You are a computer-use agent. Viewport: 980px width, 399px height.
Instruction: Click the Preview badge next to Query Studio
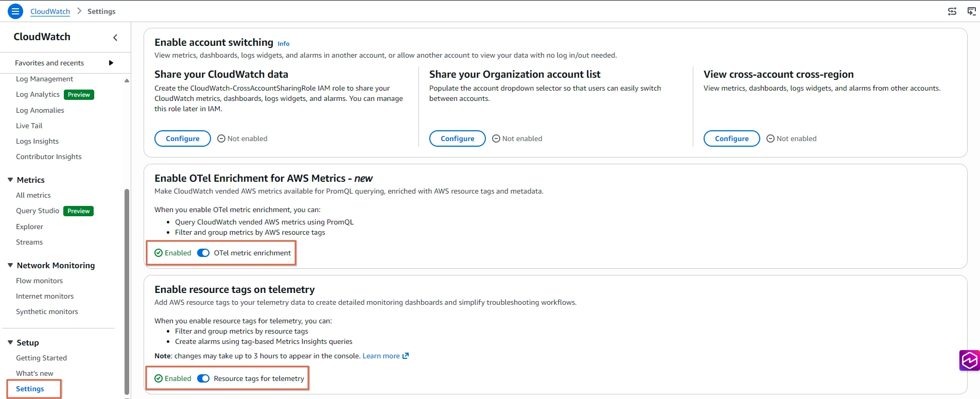coord(78,211)
